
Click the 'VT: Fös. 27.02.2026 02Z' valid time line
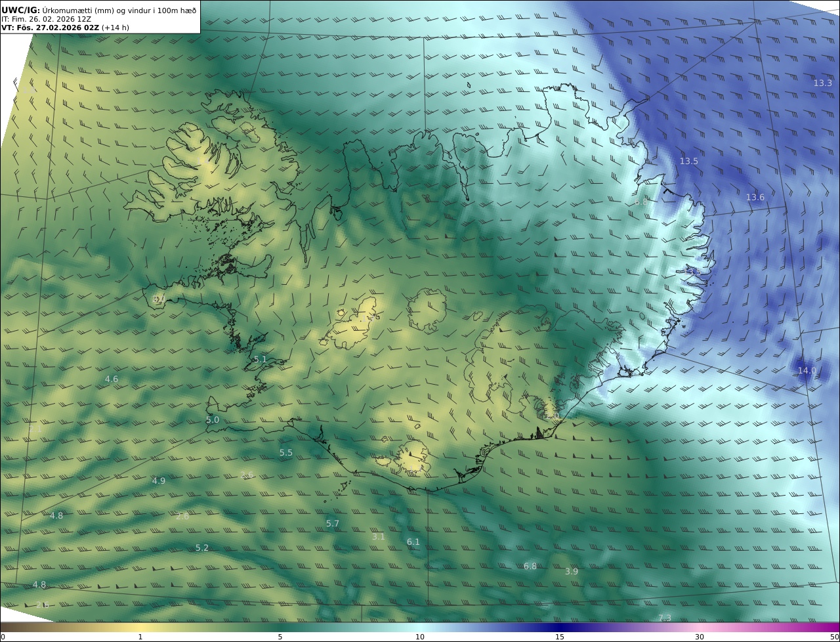tap(50, 28)
